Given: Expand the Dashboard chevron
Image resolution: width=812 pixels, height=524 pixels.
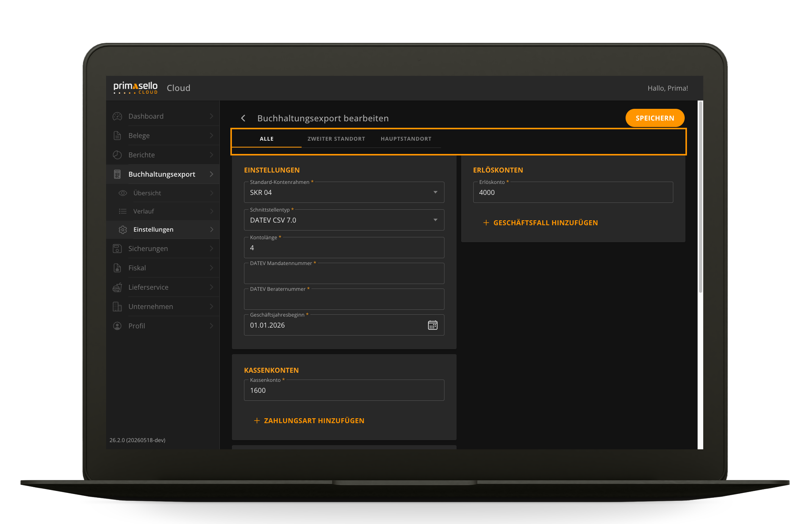Looking at the screenshot, I should 211,116.
